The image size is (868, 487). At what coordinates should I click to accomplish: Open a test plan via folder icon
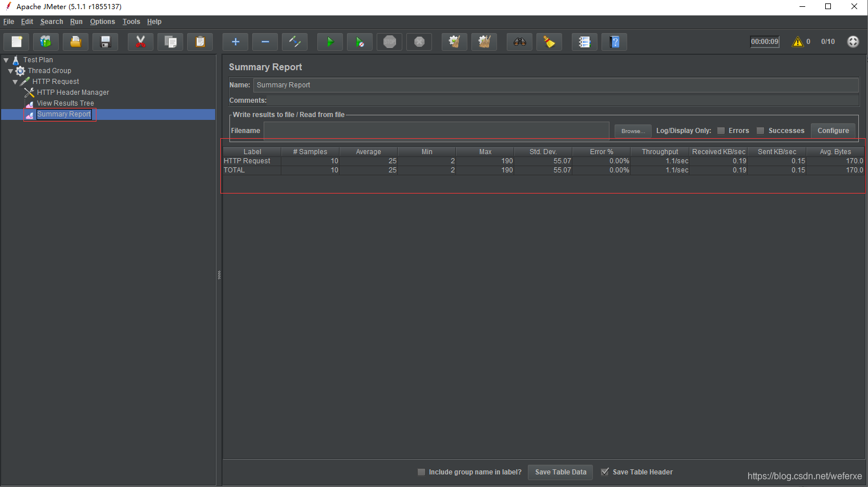pos(75,42)
